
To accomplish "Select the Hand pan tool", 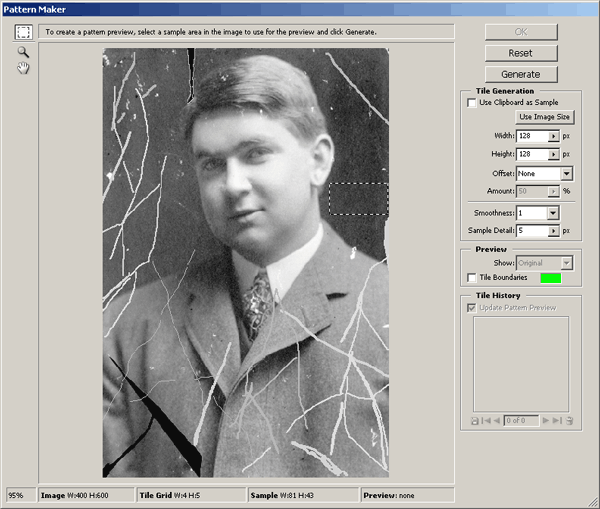I will pyautogui.click(x=22, y=68).
